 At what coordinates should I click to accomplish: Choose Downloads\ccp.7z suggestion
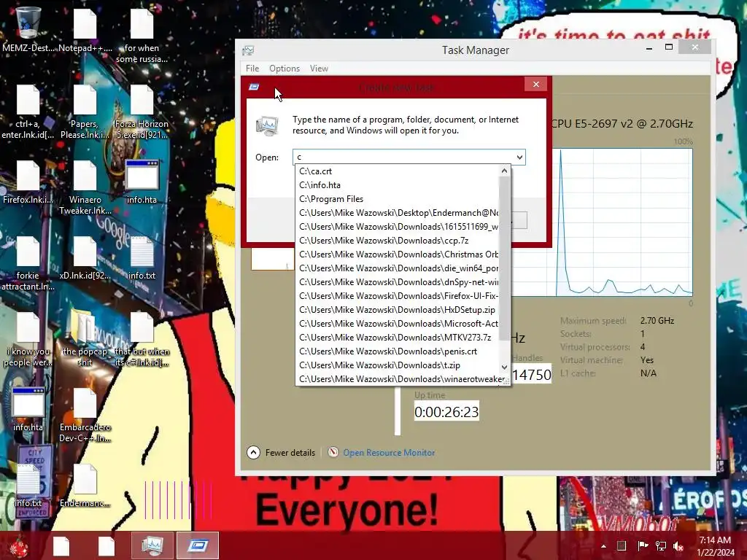coord(398,240)
